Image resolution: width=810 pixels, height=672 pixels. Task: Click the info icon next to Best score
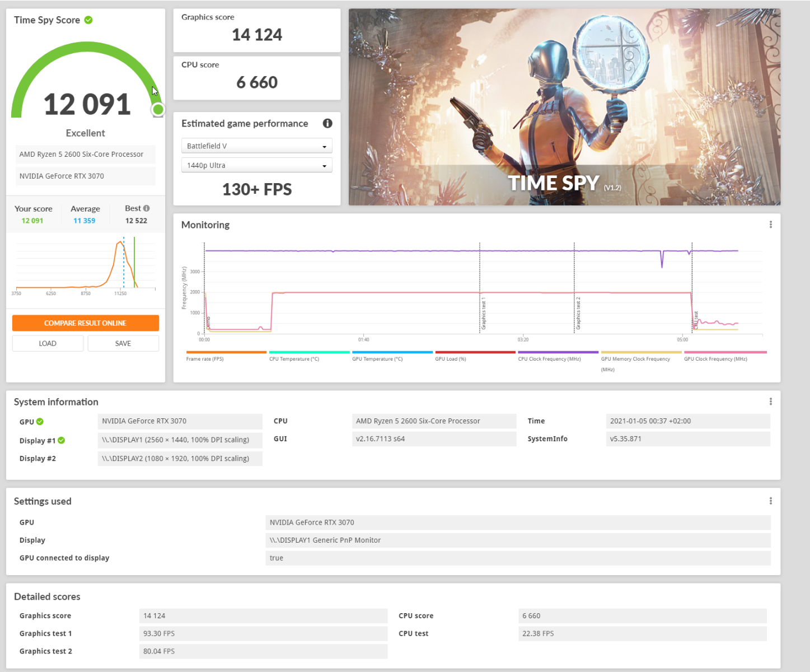click(x=147, y=208)
